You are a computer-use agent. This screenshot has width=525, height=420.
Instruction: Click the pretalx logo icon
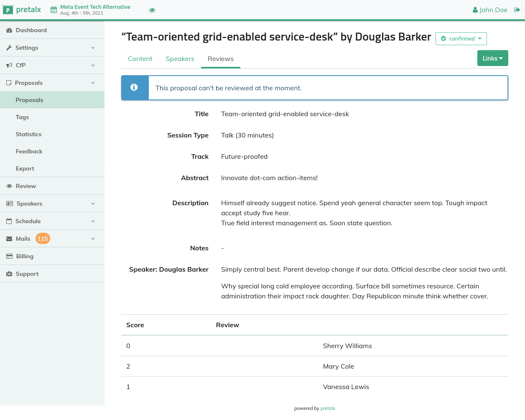(x=8, y=10)
